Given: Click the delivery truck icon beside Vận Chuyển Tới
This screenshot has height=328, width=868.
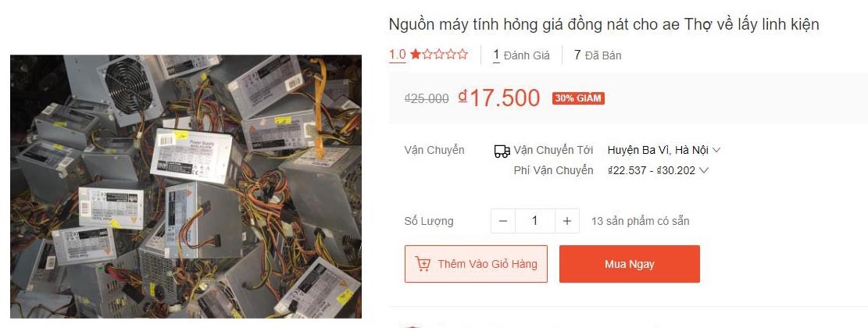Looking at the screenshot, I should pyautogui.click(x=502, y=151).
